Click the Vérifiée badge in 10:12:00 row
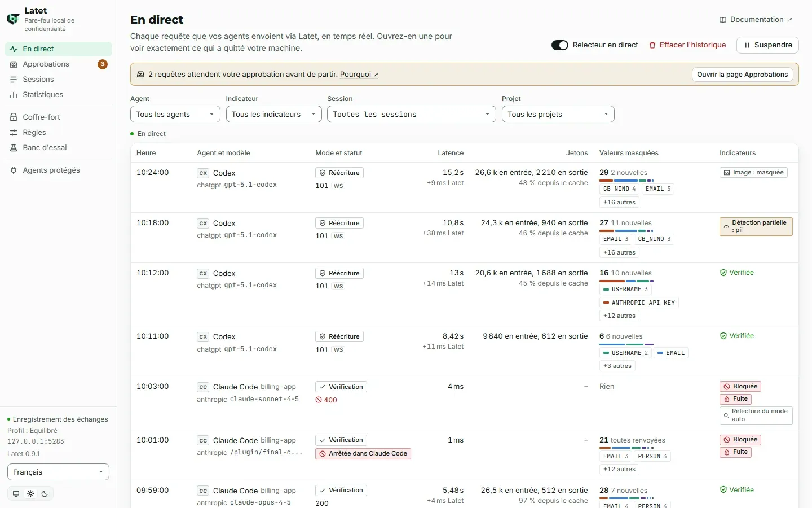Screen dimensions: 812x508 pos(737,273)
